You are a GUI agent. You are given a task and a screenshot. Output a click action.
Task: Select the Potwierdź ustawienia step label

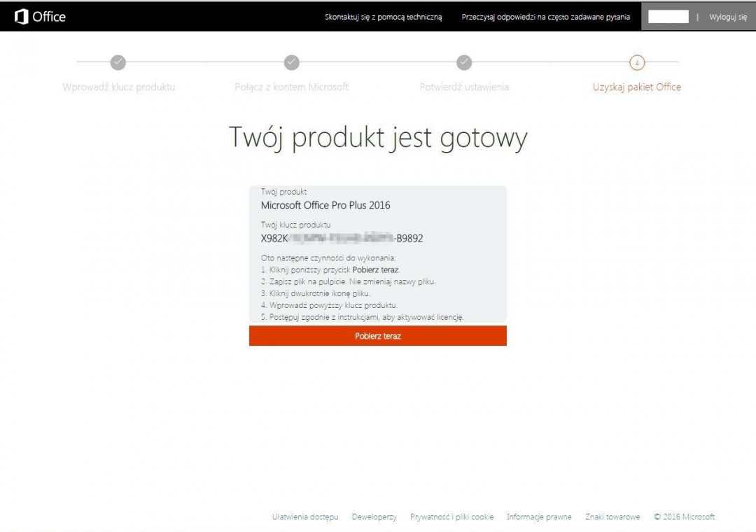(x=464, y=87)
